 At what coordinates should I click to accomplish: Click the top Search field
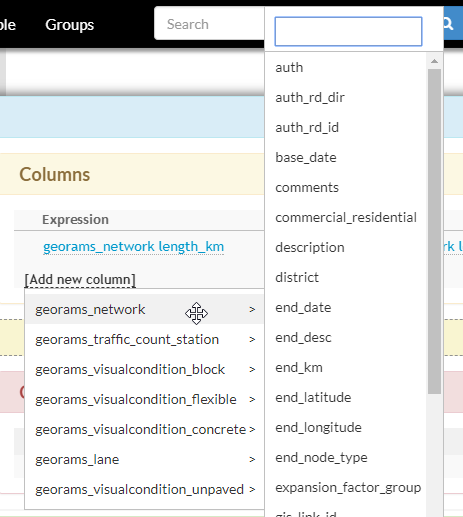point(209,24)
